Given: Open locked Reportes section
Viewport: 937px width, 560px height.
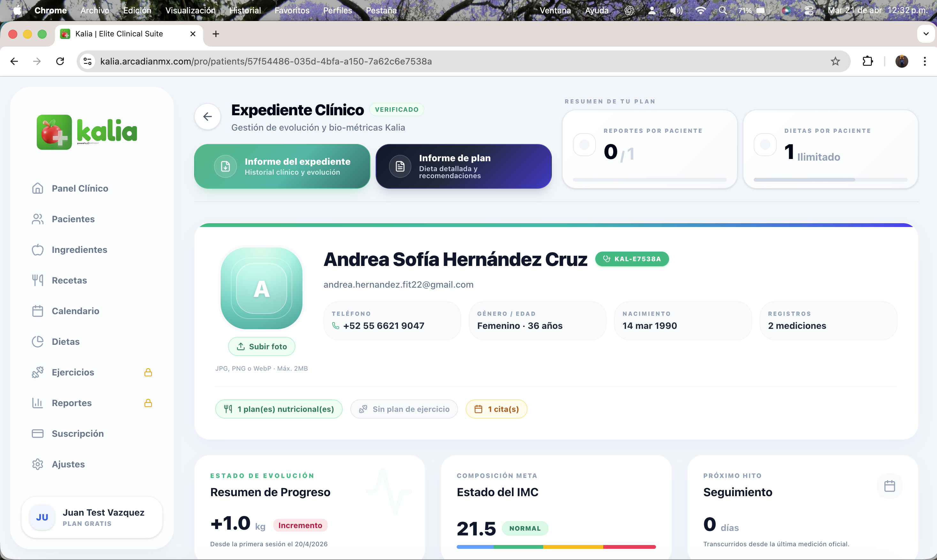Looking at the screenshot, I should (x=92, y=403).
